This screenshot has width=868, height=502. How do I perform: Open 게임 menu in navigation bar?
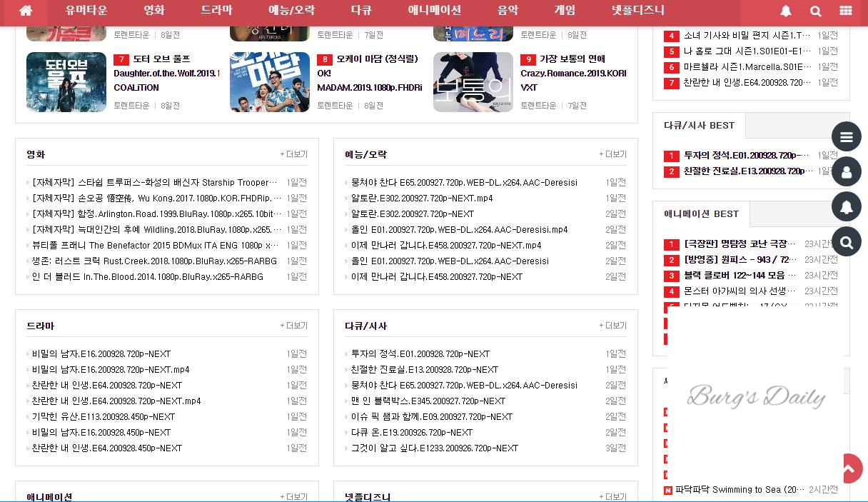point(565,10)
